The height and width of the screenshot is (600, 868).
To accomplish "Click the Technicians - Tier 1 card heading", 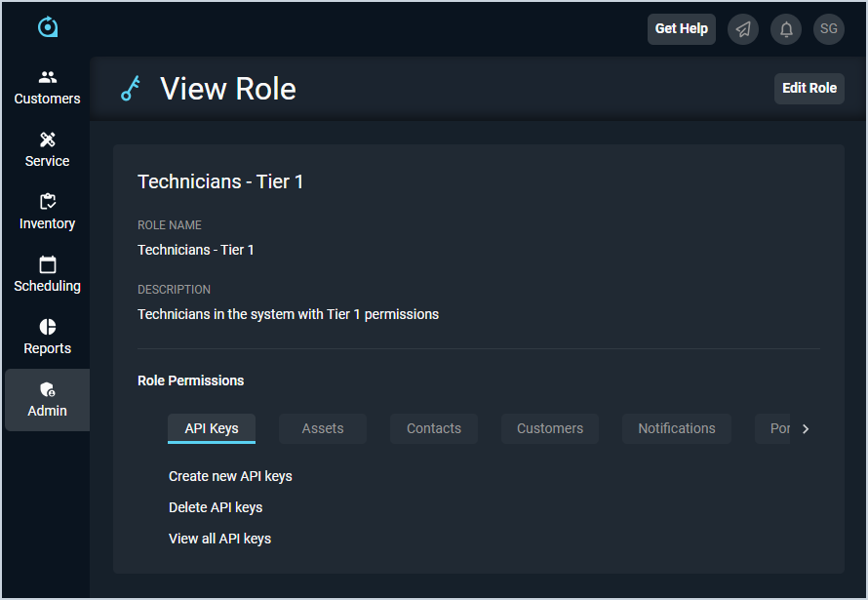I will [220, 181].
